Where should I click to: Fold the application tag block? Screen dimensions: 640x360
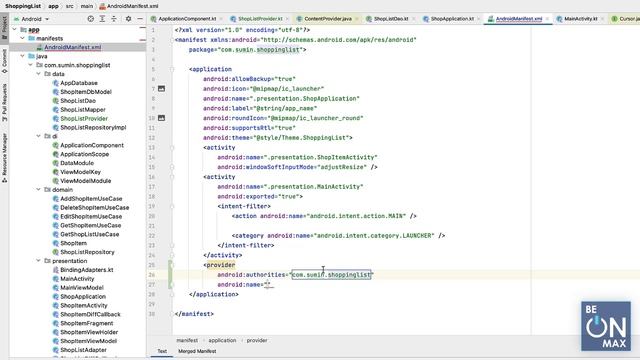tap(172, 69)
